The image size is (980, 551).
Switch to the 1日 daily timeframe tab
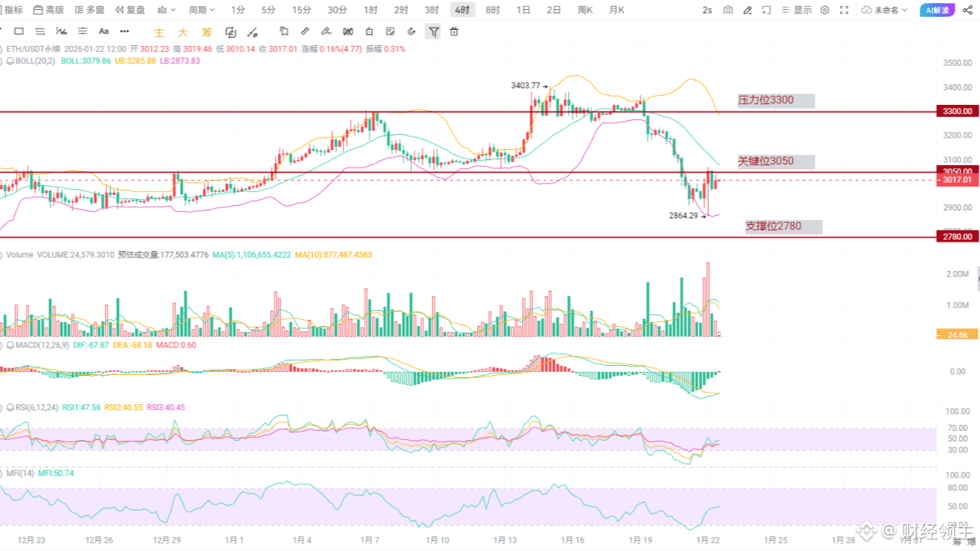[524, 10]
